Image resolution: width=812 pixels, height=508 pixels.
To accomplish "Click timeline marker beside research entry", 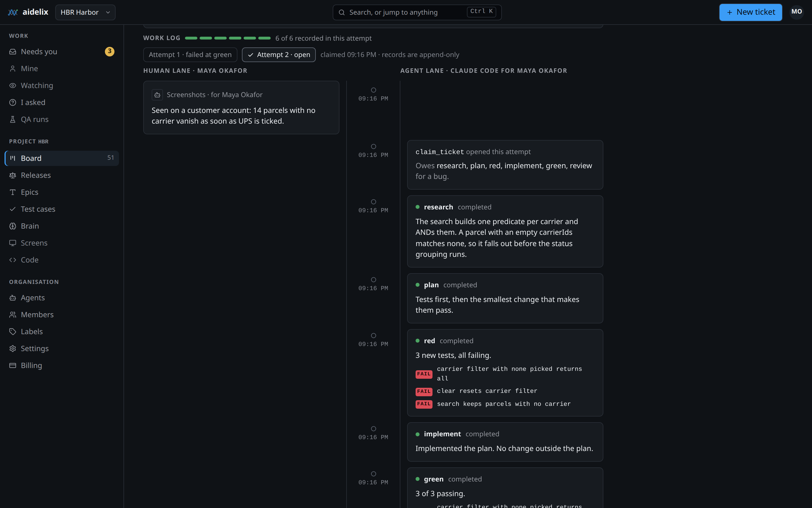I will click(374, 202).
